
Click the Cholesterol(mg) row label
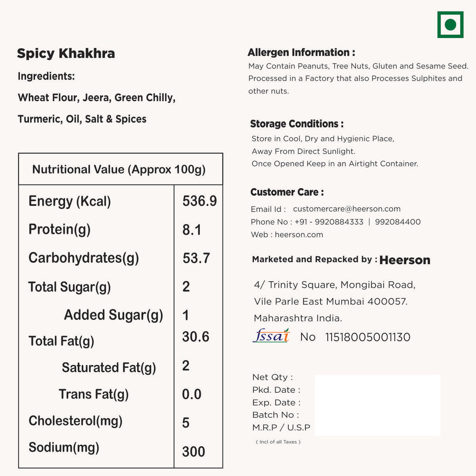point(75,421)
